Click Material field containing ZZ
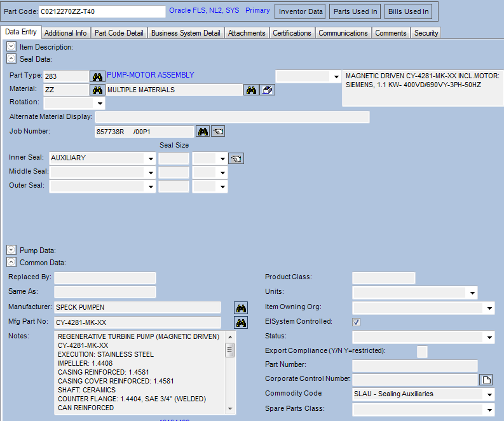Screen dimensions: 504x421 pos(66,90)
